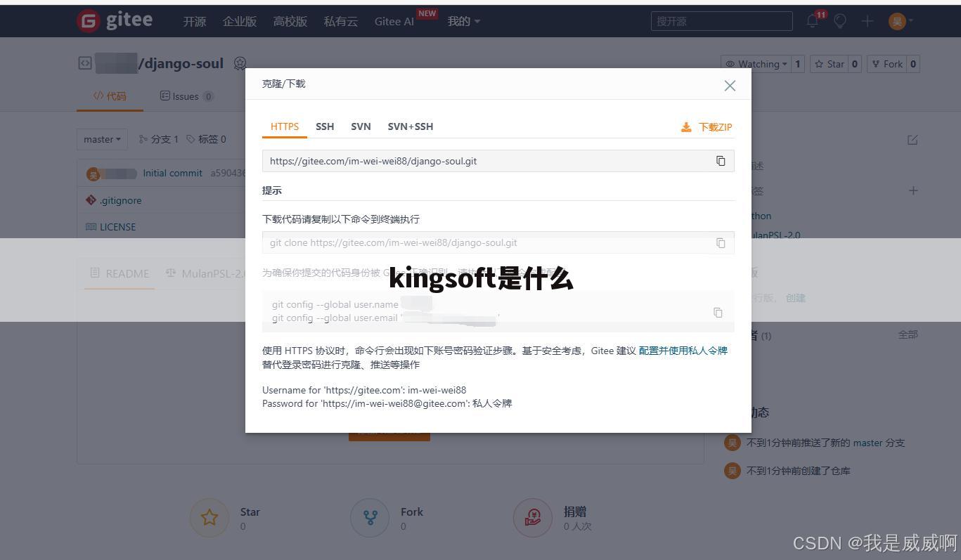Open 分支 1 branches link

[159, 139]
